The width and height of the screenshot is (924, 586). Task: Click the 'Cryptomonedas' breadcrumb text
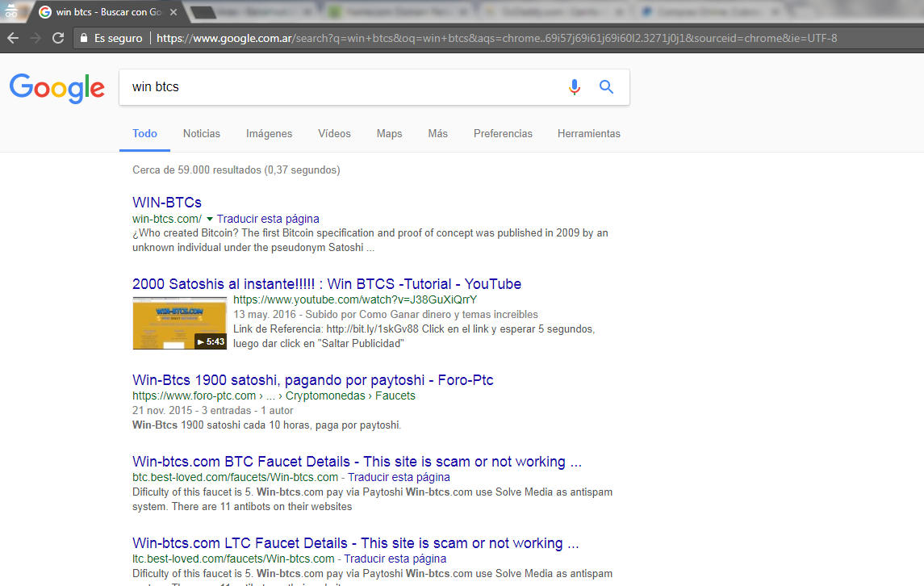(325, 396)
